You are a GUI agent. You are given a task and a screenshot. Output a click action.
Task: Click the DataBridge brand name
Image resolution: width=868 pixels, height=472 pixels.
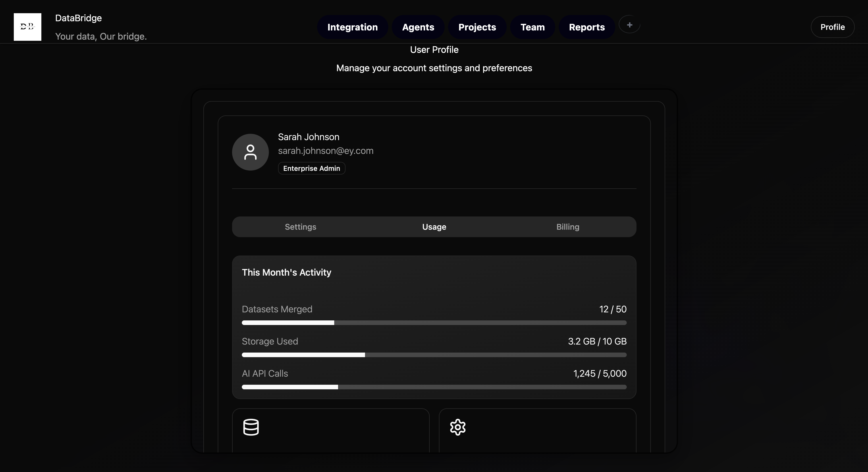click(78, 18)
